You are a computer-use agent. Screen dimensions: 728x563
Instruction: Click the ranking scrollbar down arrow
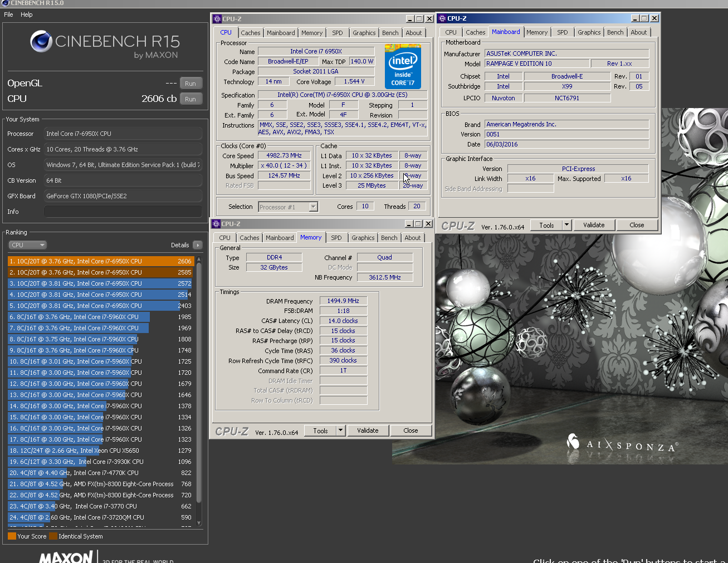tap(199, 522)
